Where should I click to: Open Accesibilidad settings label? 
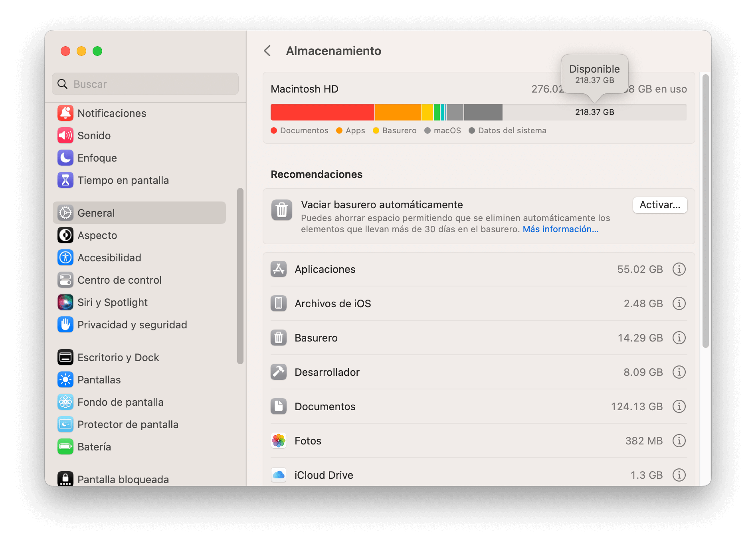tap(109, 258)
